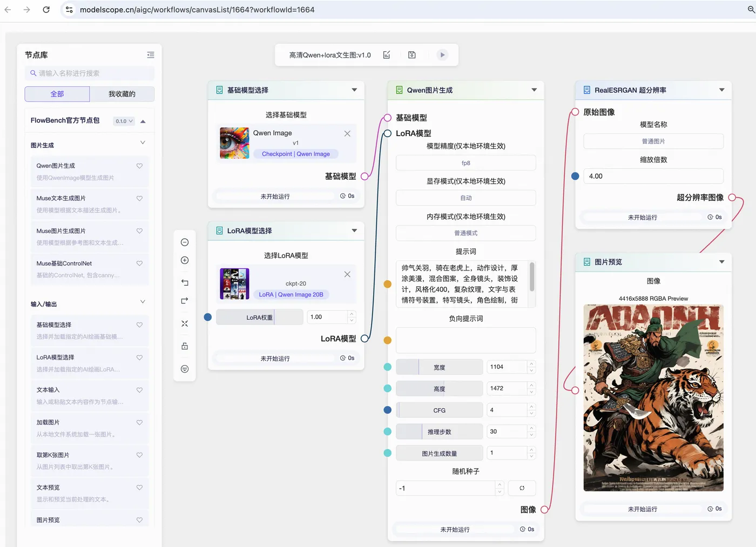Click the bottom round icon in canvas toolbar
This screenshot has width=756, height=547.
(x=185, y=369)
